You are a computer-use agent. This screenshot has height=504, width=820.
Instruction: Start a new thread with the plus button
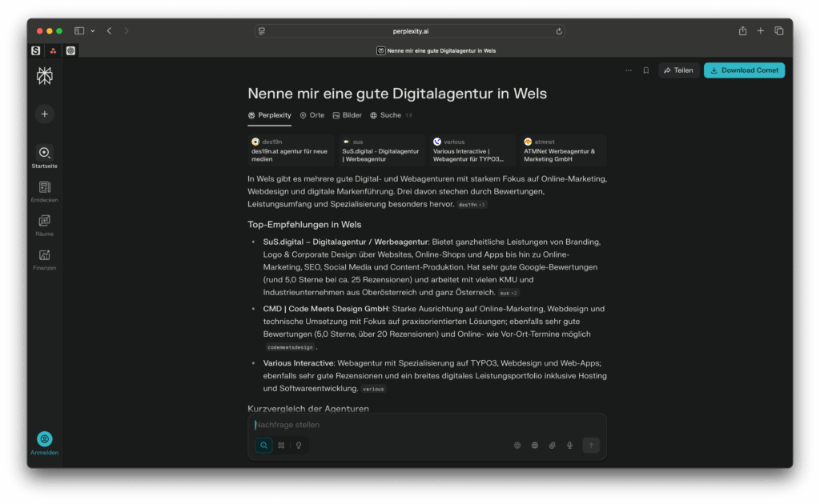coord(44,114)
